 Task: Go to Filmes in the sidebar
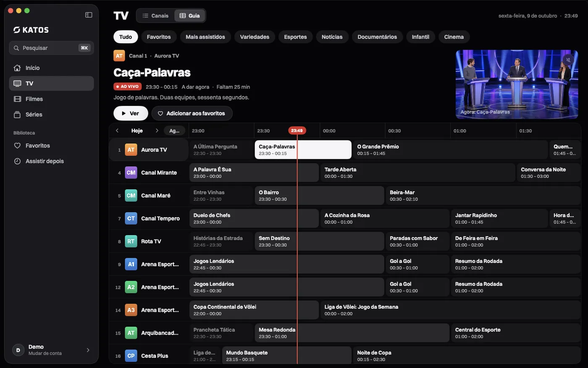tap(51, 99)
